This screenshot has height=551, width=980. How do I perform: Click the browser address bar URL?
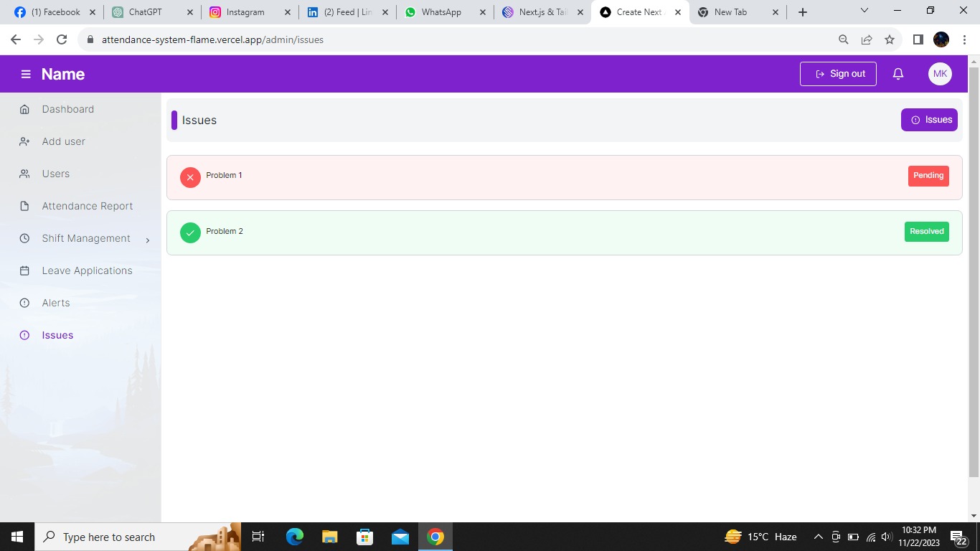(212, 40)
